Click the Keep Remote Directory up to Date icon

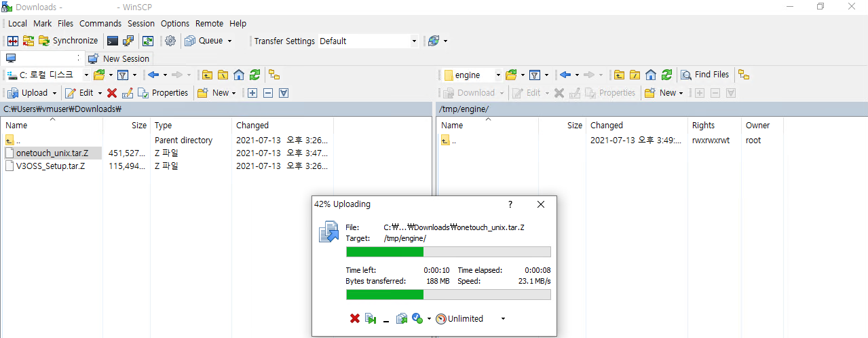tap(147, 41)
